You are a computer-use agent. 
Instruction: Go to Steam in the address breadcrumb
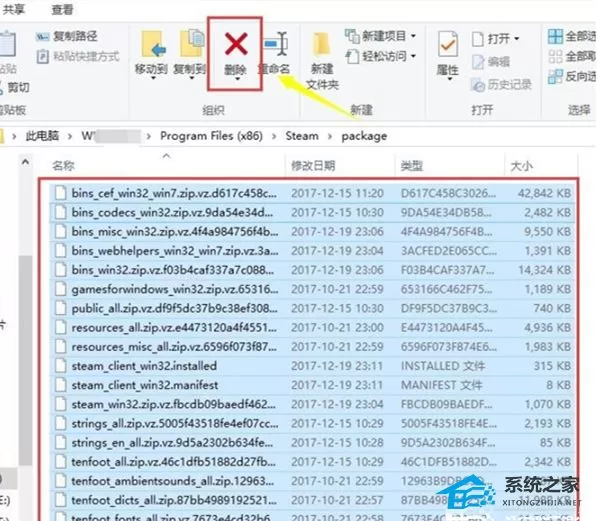302,136
